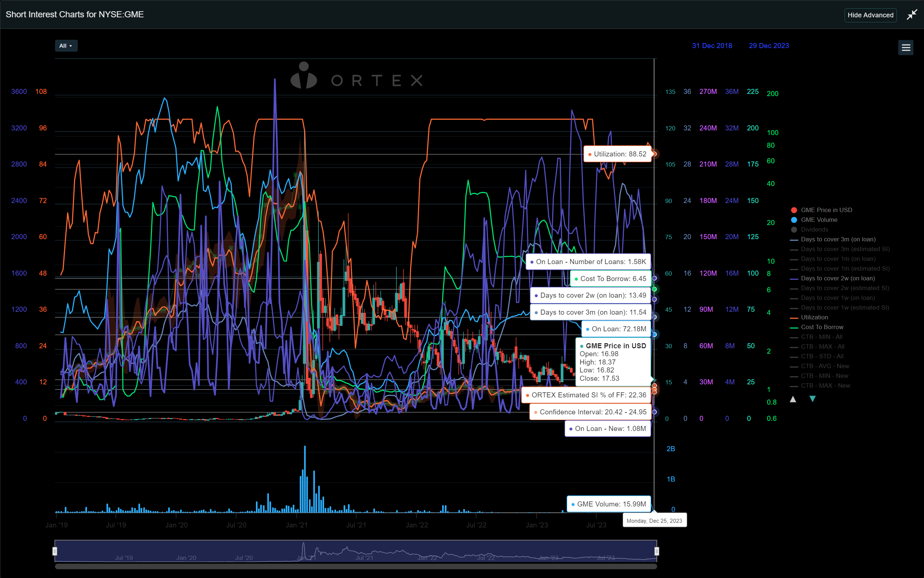Edit the 31 Dec 2018 start date
Image resolution: width=924 pixels, height=578 pixels.
712,46
